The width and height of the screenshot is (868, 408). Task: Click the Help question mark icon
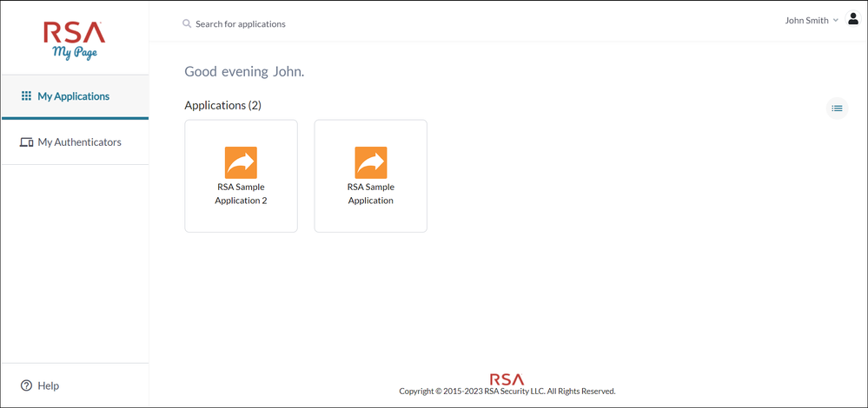26,385
